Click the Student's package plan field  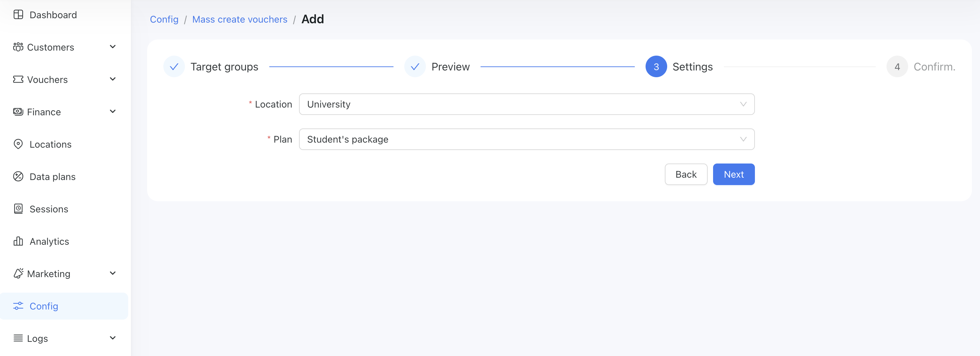pos(526,140)
